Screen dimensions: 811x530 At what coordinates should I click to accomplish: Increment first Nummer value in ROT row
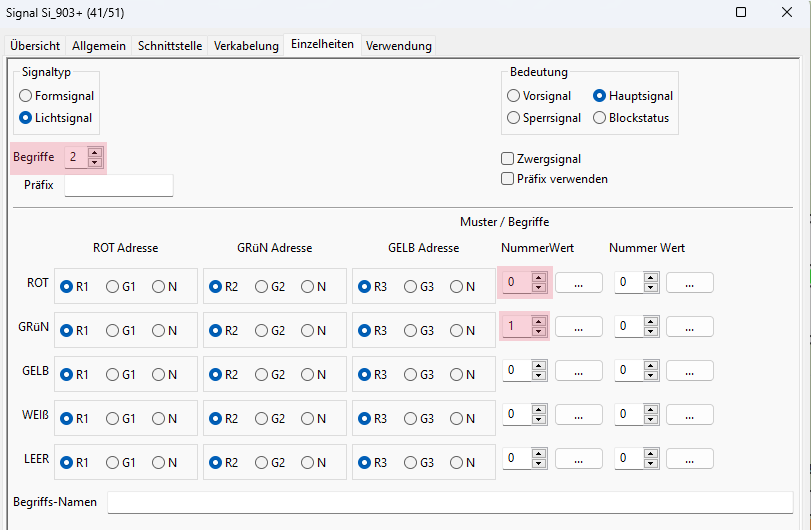pos(539,278)
